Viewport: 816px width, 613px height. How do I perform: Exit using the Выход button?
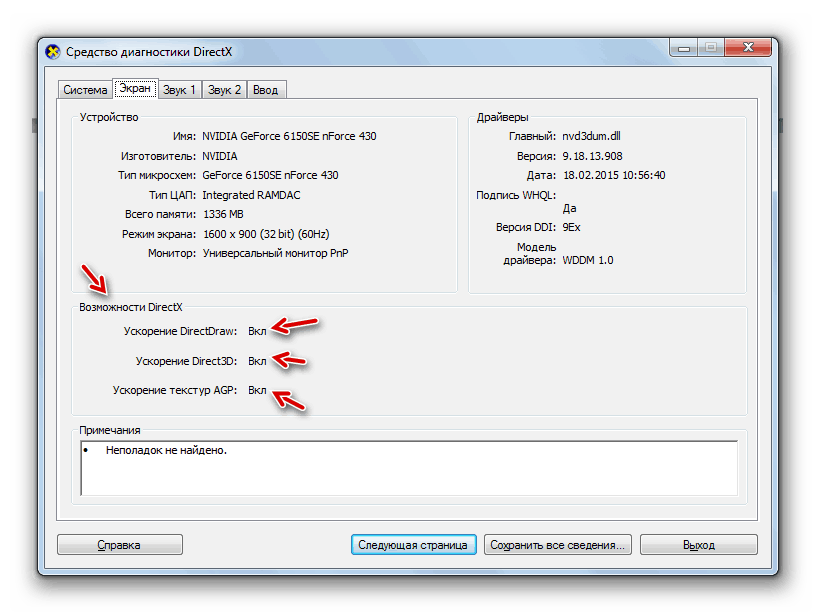tap(698, 545)
